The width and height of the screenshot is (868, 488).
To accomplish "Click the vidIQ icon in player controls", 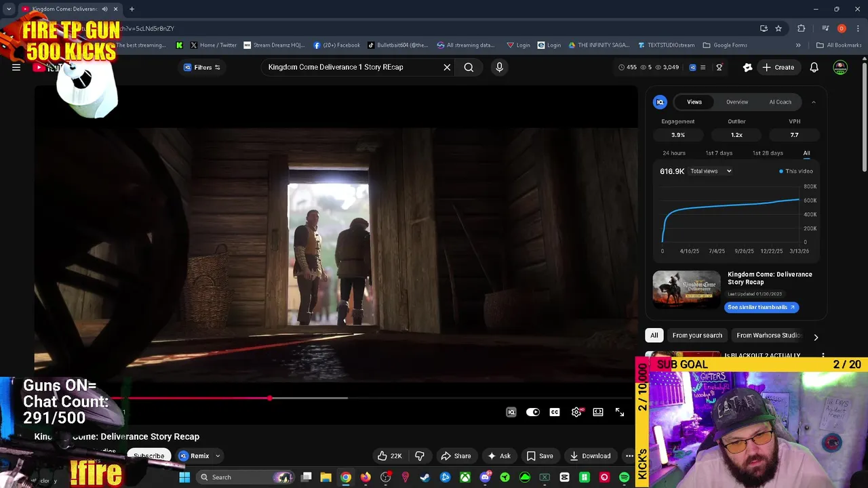I will (x=511, y=412).
